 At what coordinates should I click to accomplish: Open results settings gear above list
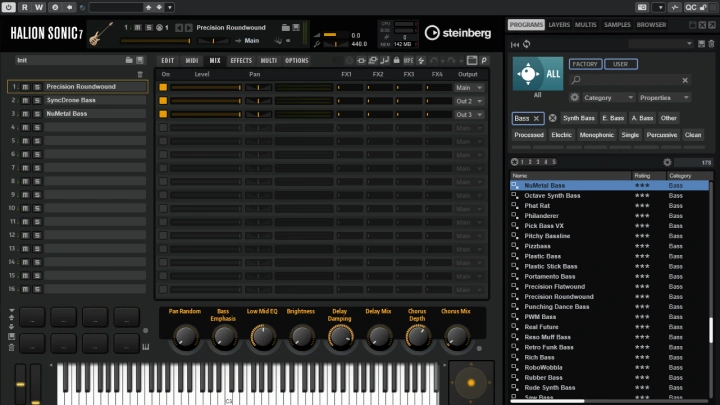coord(667,162)
